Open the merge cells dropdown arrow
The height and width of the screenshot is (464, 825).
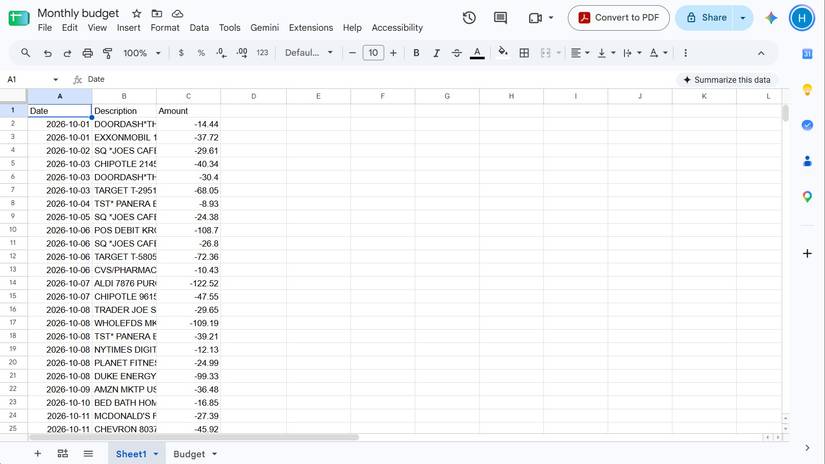pos(558,53)
